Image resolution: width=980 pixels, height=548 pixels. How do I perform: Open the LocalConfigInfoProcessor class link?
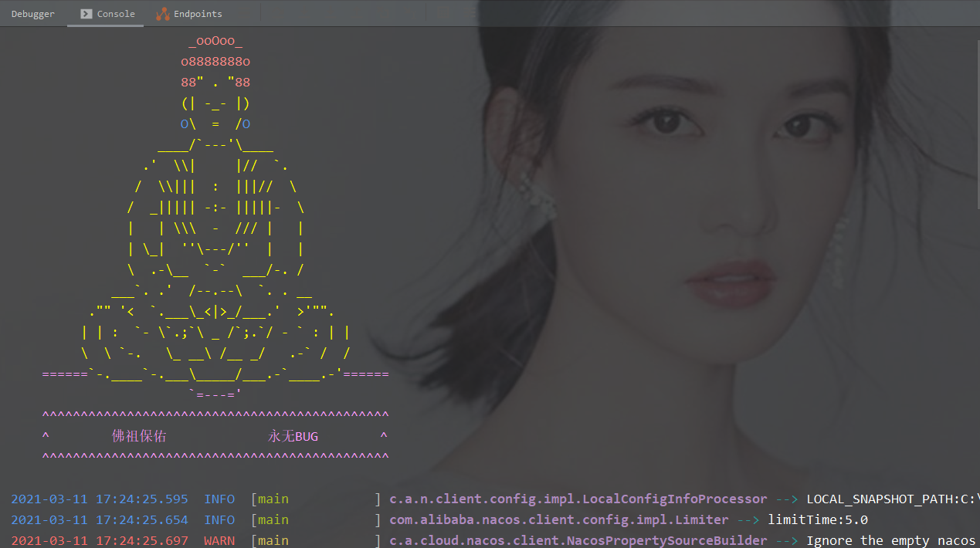coord(575,499)
